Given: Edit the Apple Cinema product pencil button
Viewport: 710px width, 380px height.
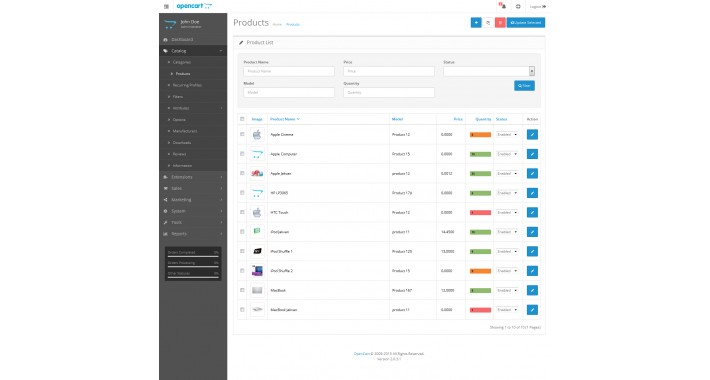Looking at the screenshot, I should [532, 135].
